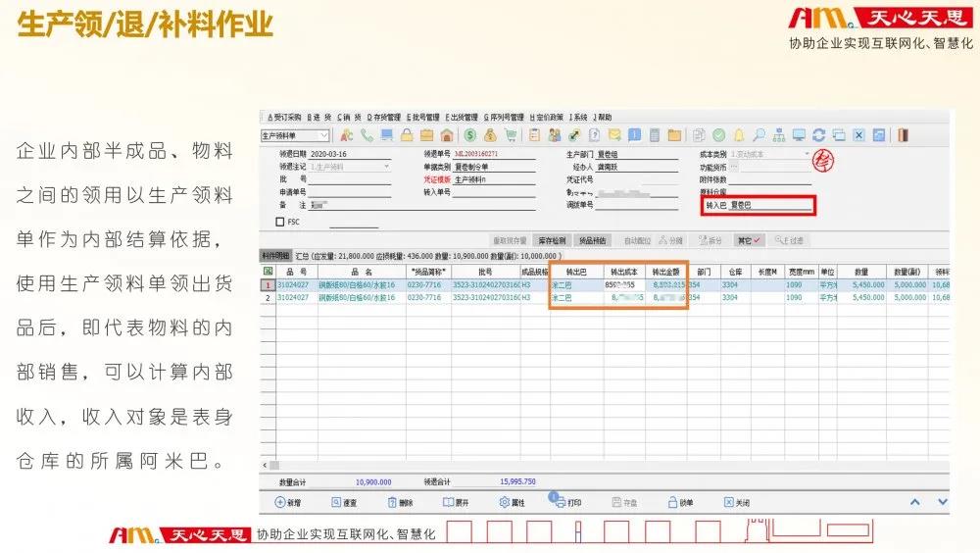Click the briefcase toolbar icon
This screenshot has height=553, width=980.
coord(426,135)
